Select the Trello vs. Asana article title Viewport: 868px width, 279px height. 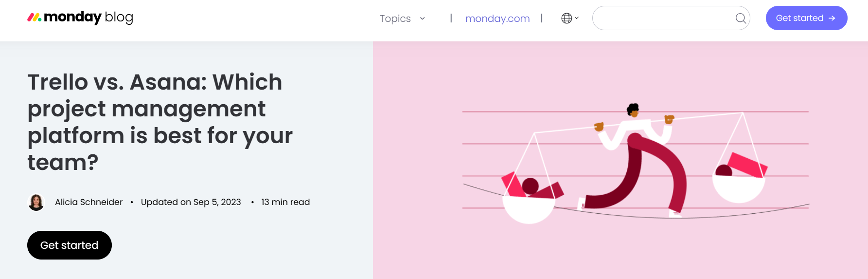click(160, 122)
